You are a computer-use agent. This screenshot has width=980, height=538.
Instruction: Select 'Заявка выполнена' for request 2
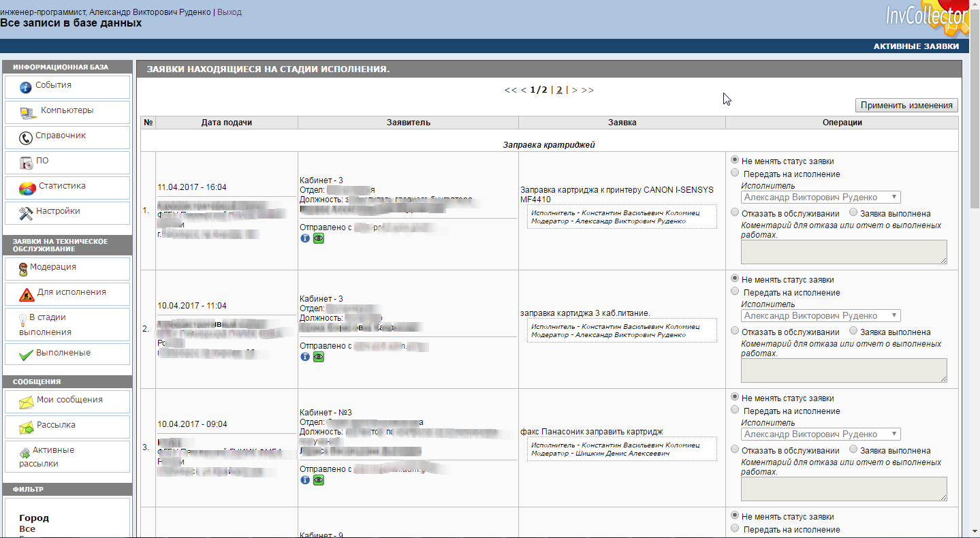pyautogui.click(x=853, y=331)
